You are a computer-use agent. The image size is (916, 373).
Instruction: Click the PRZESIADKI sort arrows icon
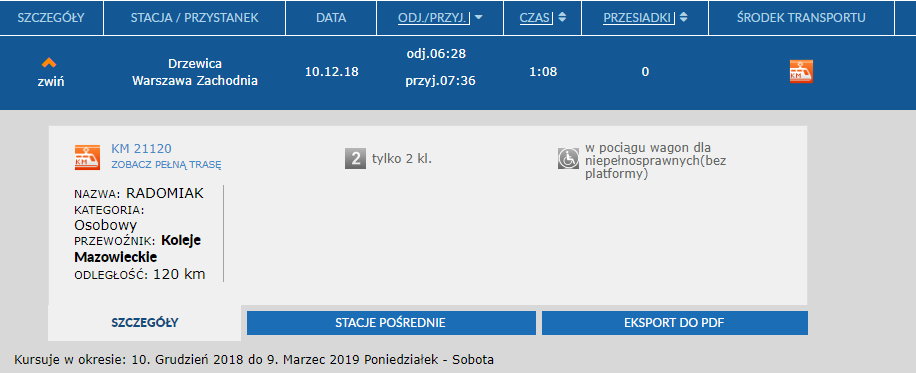[x=683, y=18]
